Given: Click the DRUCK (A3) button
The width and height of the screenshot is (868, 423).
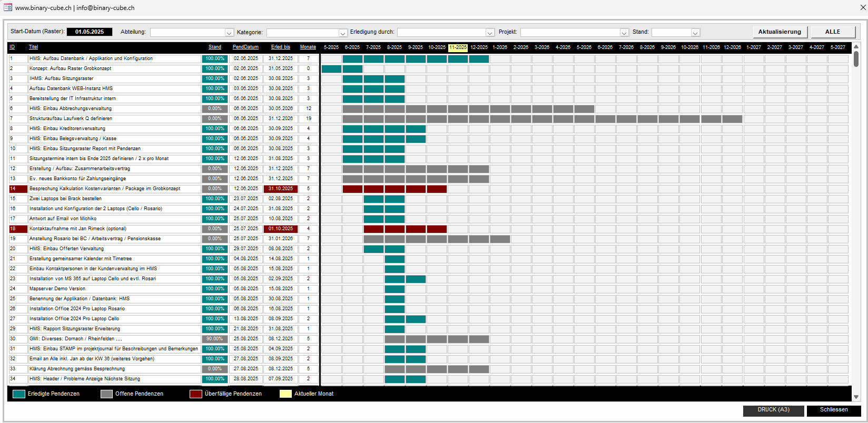Looking at the screenshot, I should (x=773, y=410).
